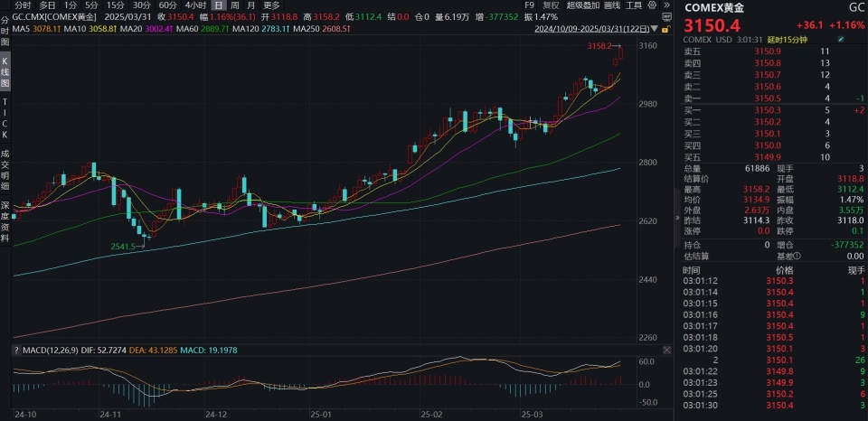Click the info icon next to 基差
The height and width of the screenshot is (421, 868).
pyautogui.click(x=799, y=257)
